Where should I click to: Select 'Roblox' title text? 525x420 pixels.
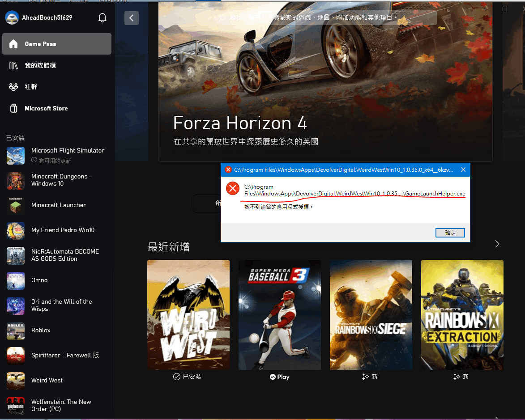pyautogui.click(x=41, y=330)
